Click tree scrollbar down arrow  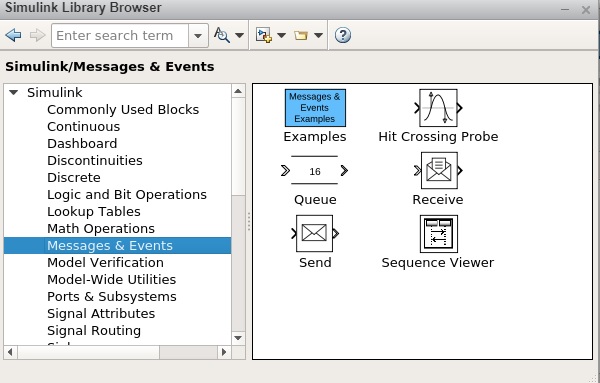click(x=238, y=338)
